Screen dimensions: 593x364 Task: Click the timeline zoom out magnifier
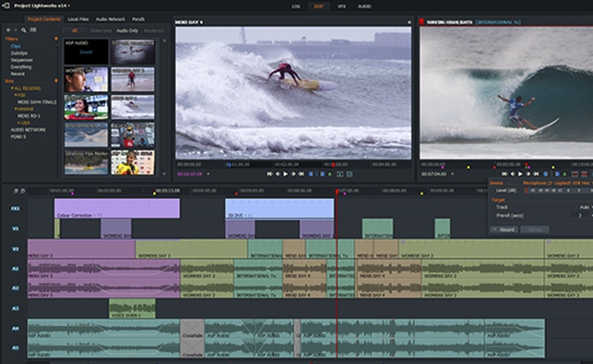16,192
